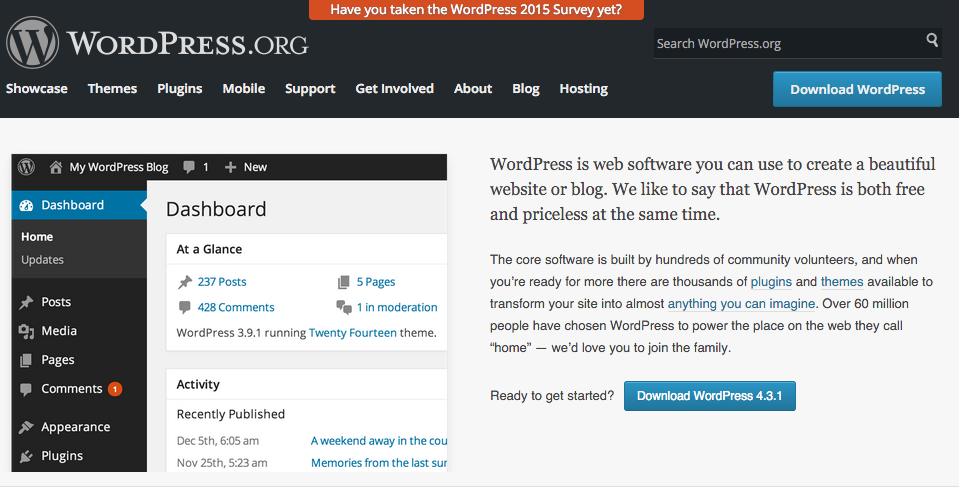Image resolution: width=959 pixels, height=501 pixels.
Task: Click the Pages icon in the sidebar
Action: coord(26,360)
